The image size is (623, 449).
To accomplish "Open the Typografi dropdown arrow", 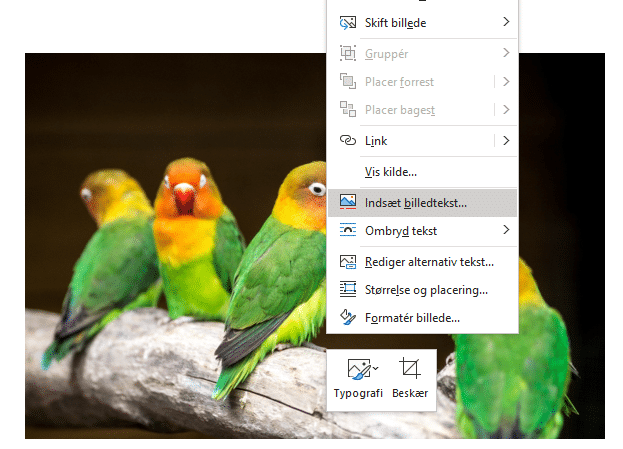I will [374, 369].
